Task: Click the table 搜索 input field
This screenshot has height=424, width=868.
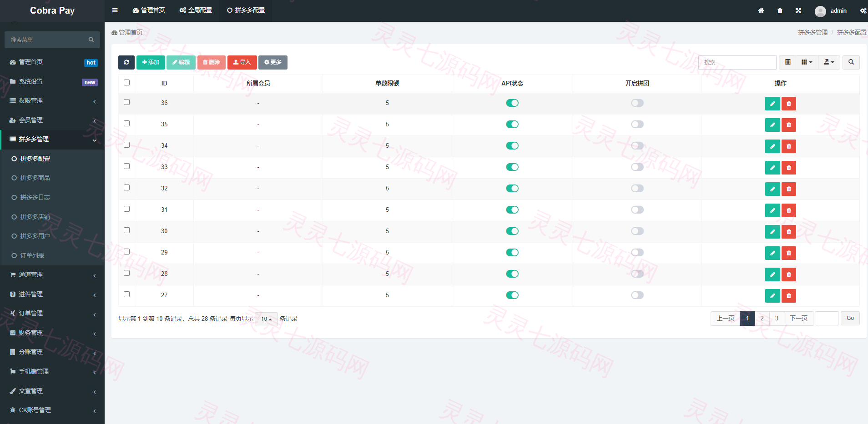Action: [x=737, y=62]
